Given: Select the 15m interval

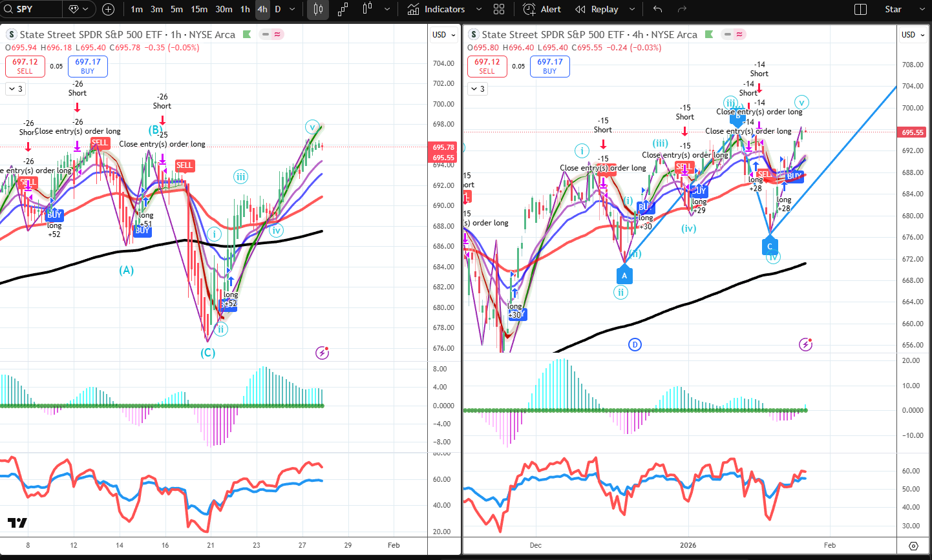Looking at the screenshot, I should pyautogui.click(x=199, y=9).
